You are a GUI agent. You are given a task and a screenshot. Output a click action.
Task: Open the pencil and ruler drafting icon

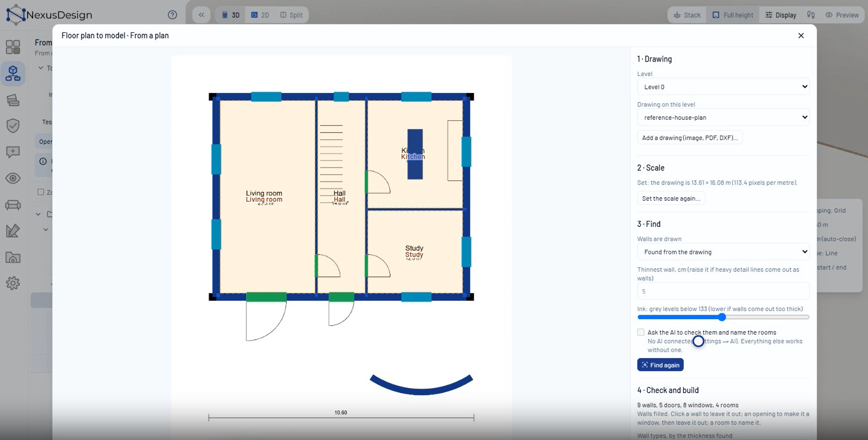(x=13, y=231)
